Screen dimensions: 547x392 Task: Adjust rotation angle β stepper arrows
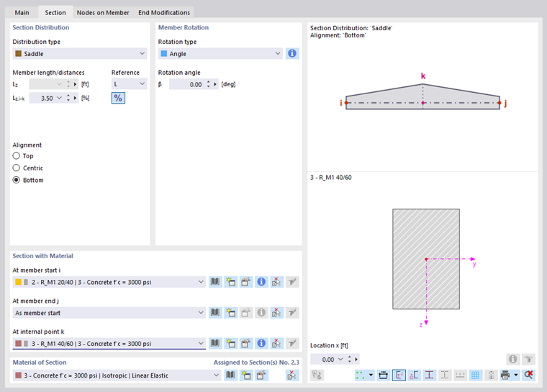(x=208, y=84)
